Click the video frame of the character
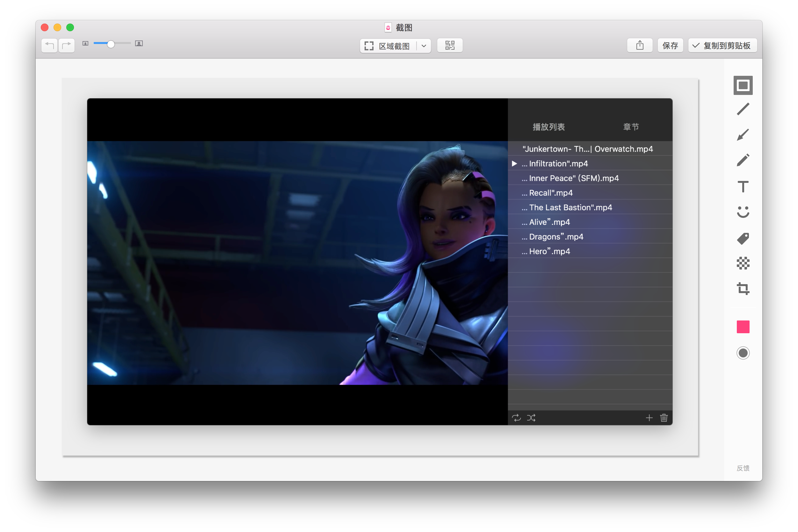Image resolution: width=798 pixels, height=532 pixels. [297, 263]
